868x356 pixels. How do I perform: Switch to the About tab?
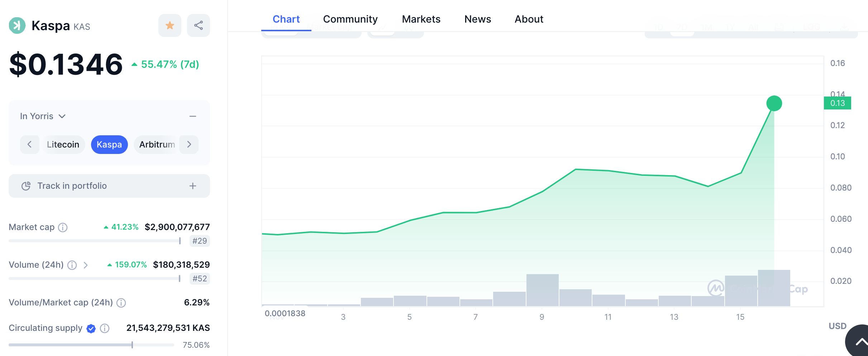click(x=529, y=19)
